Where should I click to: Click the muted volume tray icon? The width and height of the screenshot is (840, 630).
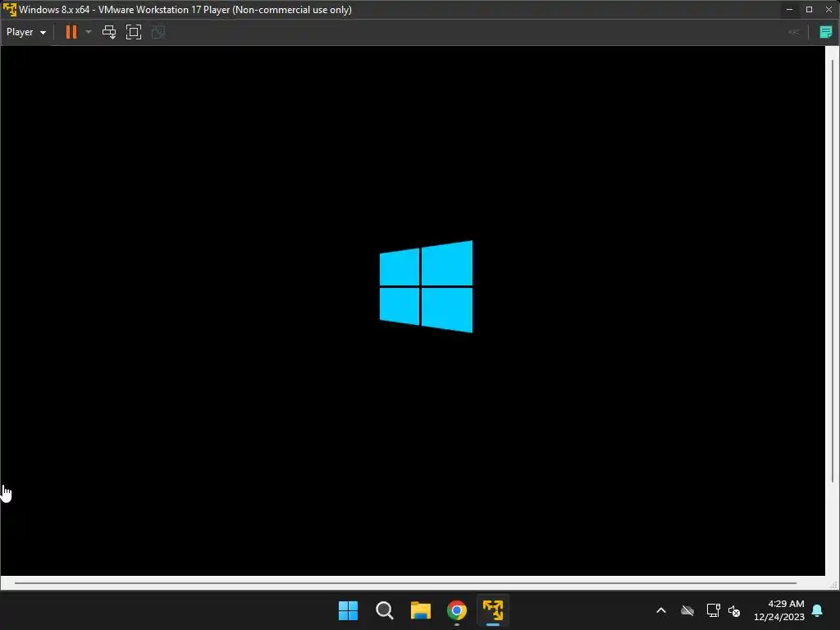[734, 610]
